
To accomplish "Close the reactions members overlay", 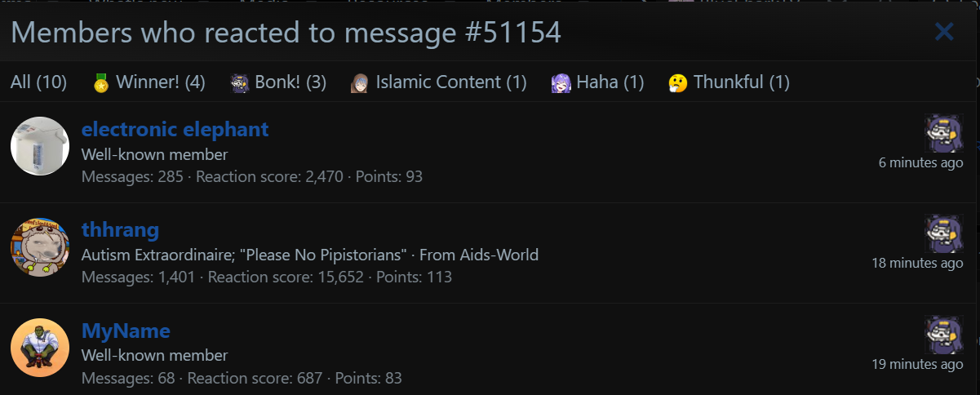I will click(944, 32).
